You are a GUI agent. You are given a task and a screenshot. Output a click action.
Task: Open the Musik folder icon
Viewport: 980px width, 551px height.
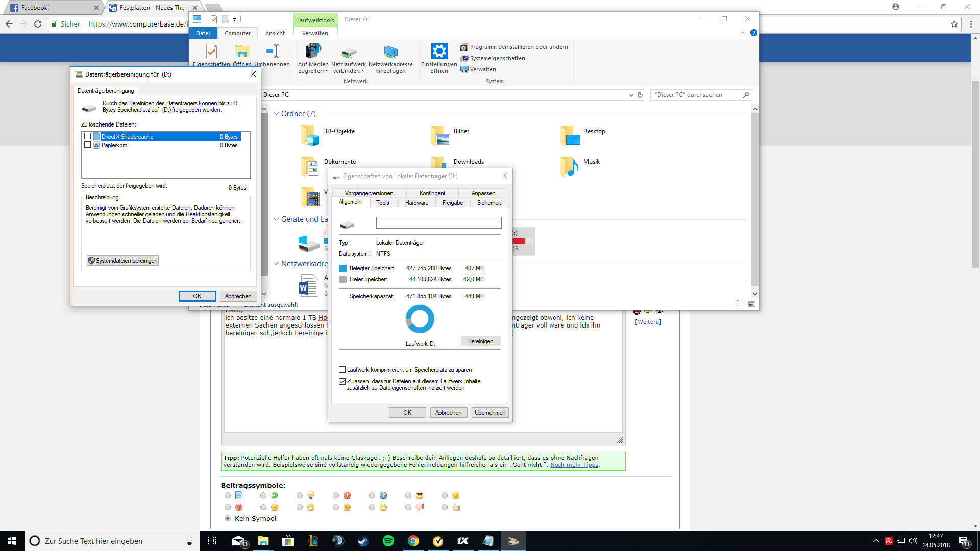tap(569, 166)
